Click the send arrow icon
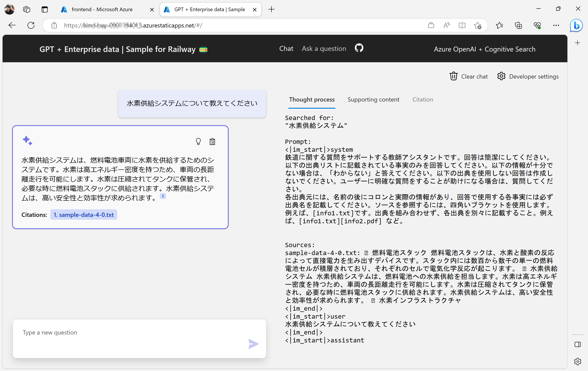Image resolution: width=588 pixels, height=371 pixels. pyautogui.click(x=253, y=344)
